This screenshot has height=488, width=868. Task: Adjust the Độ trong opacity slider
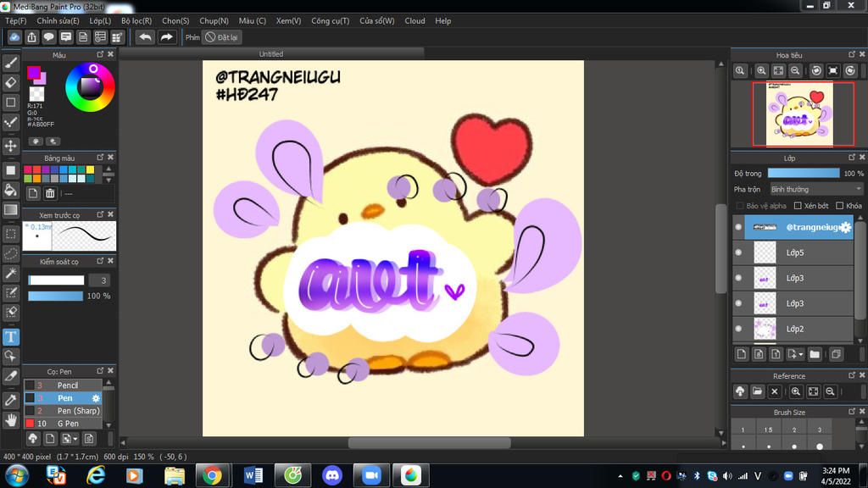804,173
